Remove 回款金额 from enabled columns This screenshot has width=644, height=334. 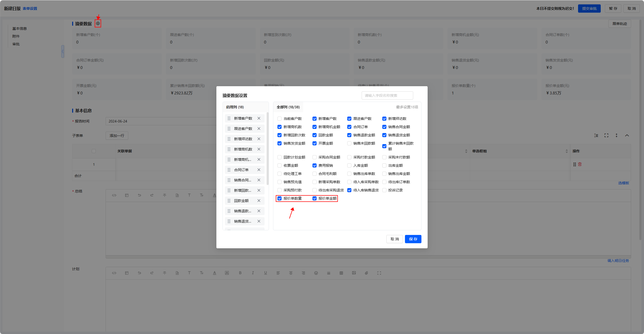(x=259, y=201)
